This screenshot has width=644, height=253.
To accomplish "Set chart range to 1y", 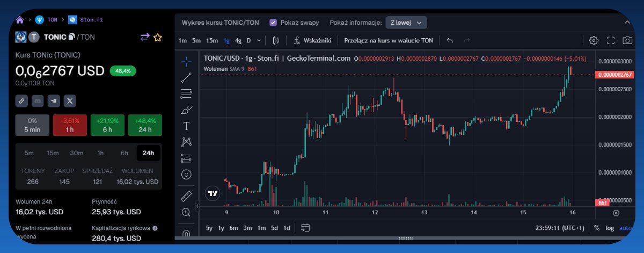I will tap(221, 228).
